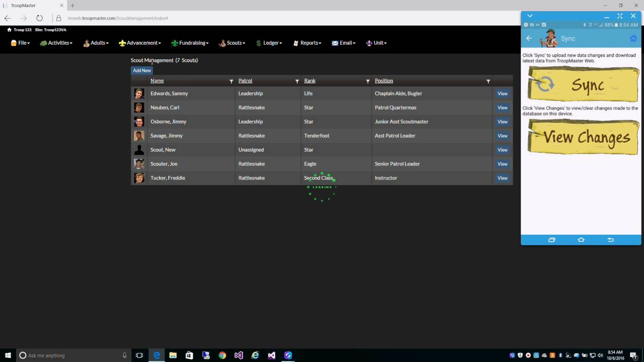
Task: View Jimmy Osborne's record
Action: point(502,122)
